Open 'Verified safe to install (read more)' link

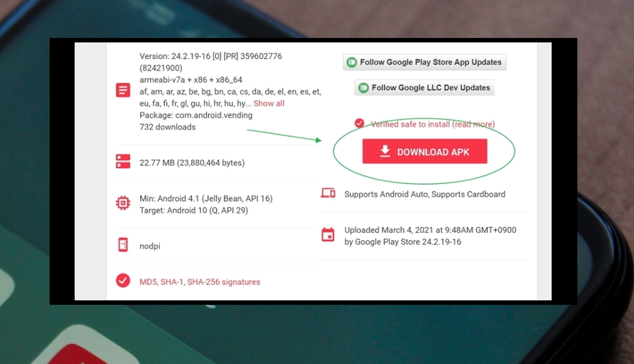(x=433, y=124)
